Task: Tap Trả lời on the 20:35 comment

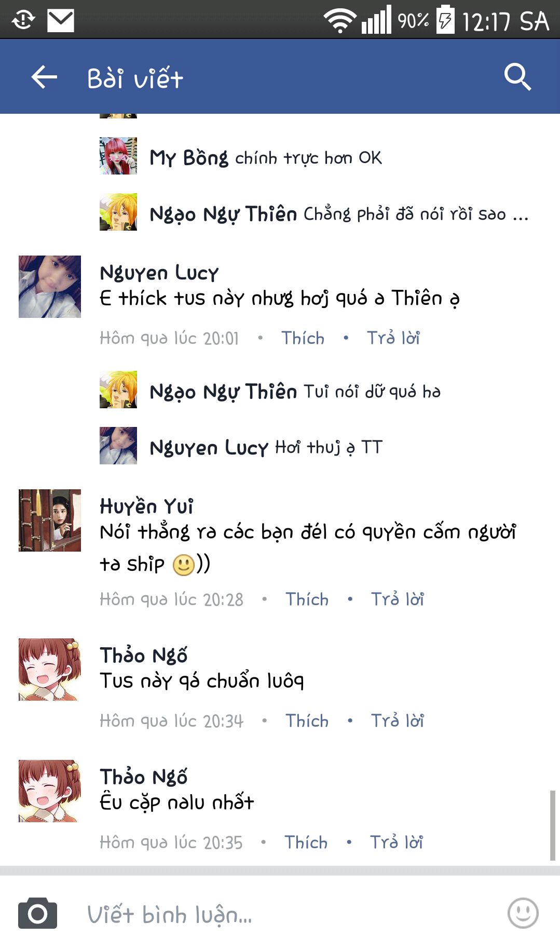Action: click(397, 842)
